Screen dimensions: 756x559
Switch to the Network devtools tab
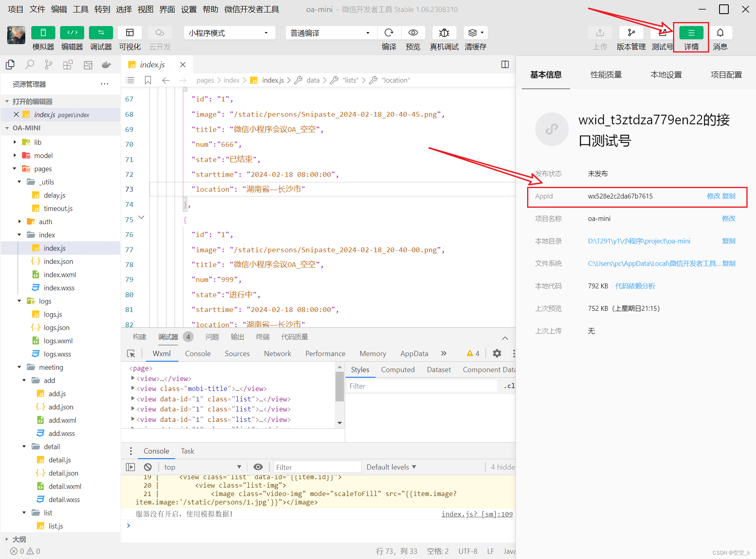[x=277, y=353]
